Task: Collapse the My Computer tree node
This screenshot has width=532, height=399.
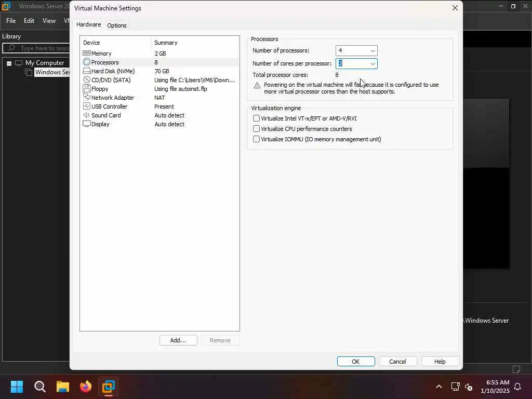Action: (x=9, y=63)
